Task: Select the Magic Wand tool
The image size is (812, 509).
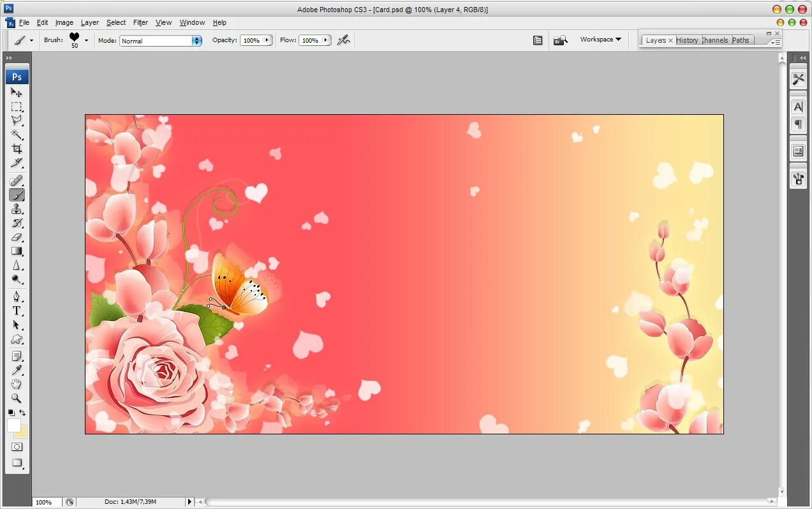Action: 17,135
